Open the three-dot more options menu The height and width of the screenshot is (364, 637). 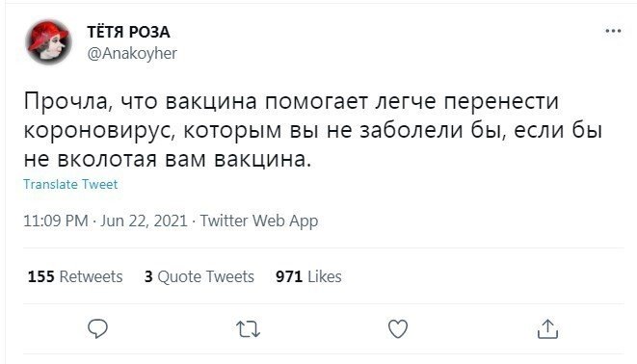tap(613, 31)
